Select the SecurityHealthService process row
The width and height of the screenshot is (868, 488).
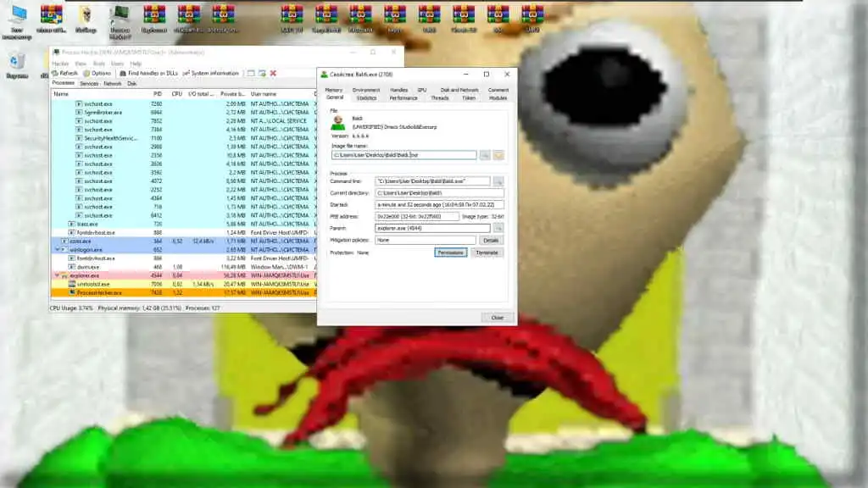(183, 138)
